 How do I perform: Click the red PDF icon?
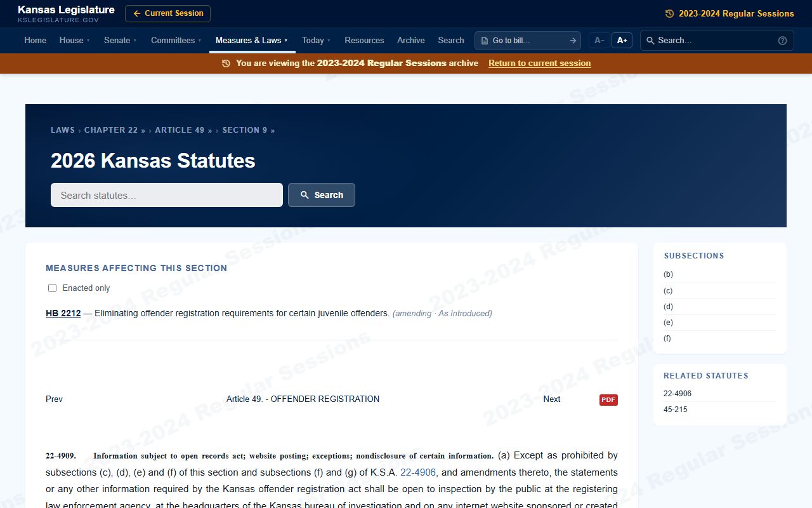pyautogui.click(x=608, y=400)
